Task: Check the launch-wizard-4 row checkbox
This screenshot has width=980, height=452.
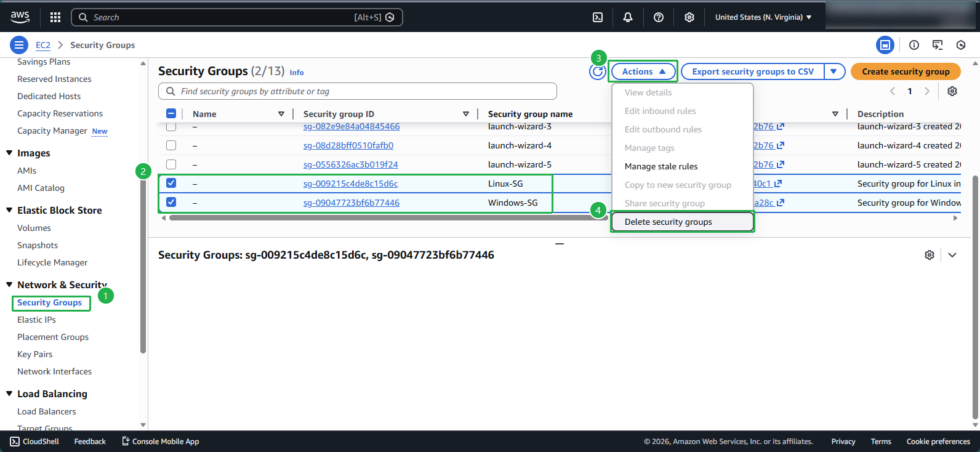Action: point(171,145)
